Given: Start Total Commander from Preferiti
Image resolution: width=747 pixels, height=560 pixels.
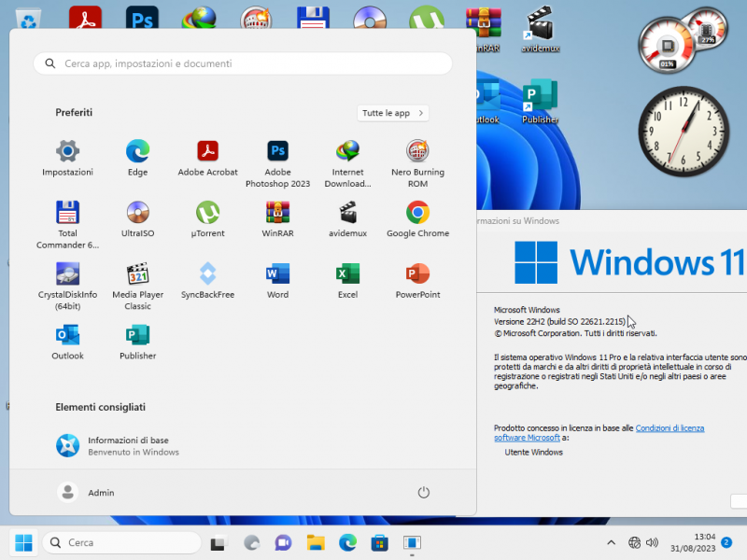Looking at the screenshot, I should [66, 215].
